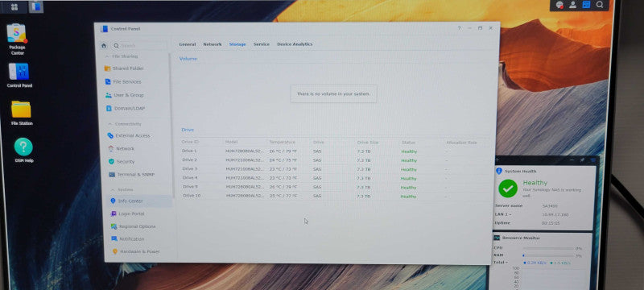Click the Control Panel icon in the taskbar
Viewport: 644px width, 290px height.
(x=36, y=6)
